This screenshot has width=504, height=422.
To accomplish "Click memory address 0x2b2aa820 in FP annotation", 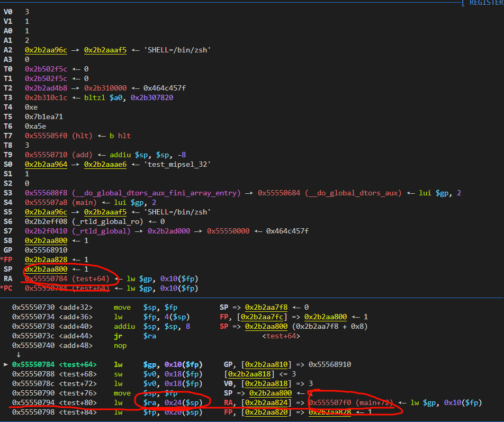I will (266, 412).
